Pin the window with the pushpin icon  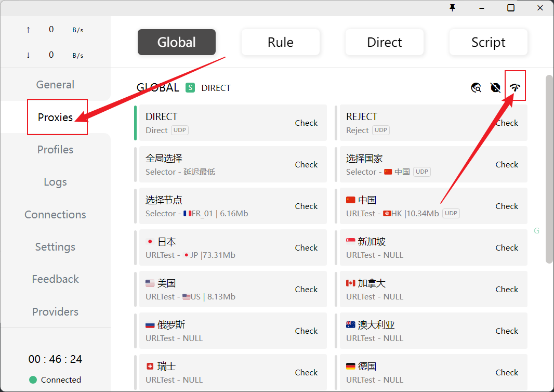tap(452, 8)
